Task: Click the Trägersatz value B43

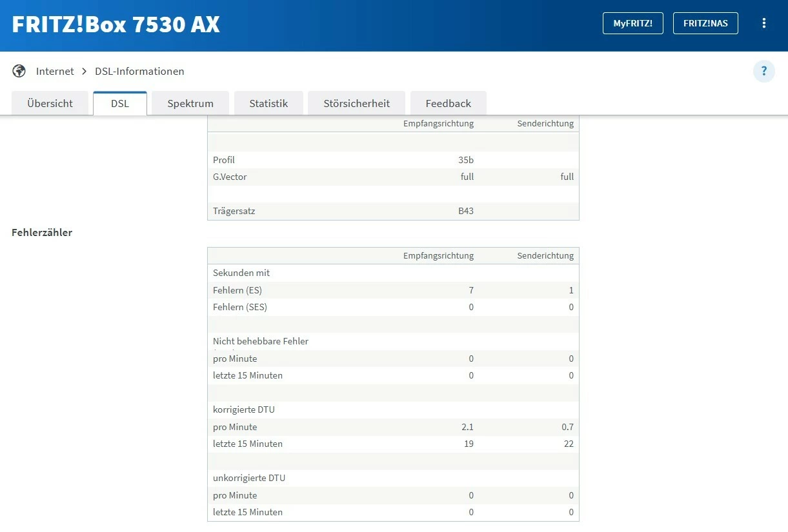Action: click(x=465, y=211)
